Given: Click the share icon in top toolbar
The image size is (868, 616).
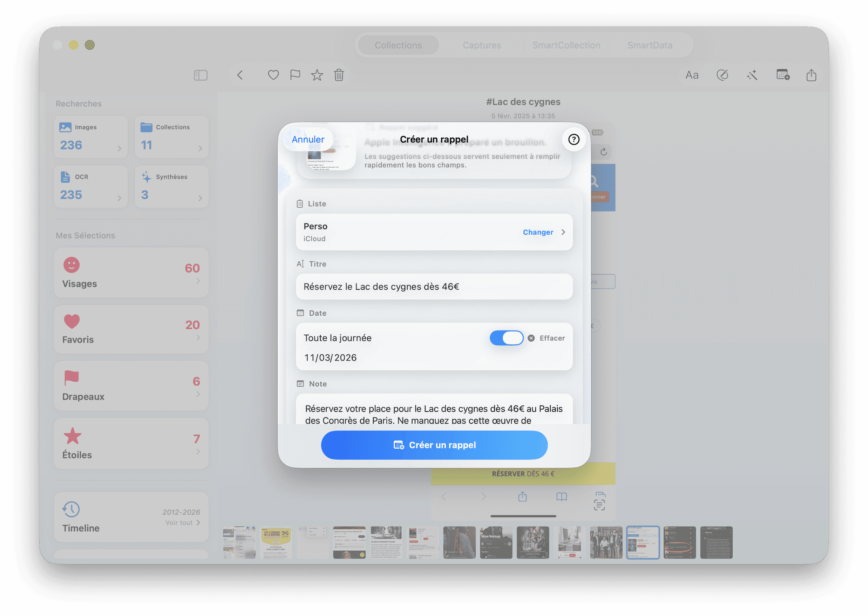Looking at the screenshot, I should coord(811,75).
